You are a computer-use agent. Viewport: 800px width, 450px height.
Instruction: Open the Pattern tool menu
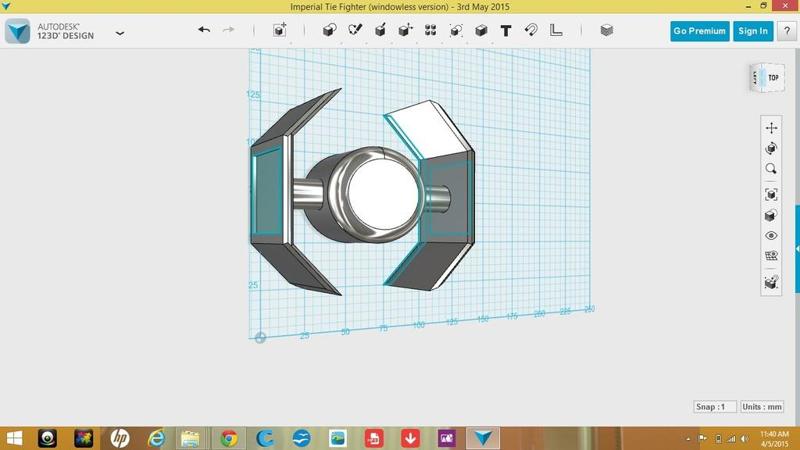coord(431,30)
